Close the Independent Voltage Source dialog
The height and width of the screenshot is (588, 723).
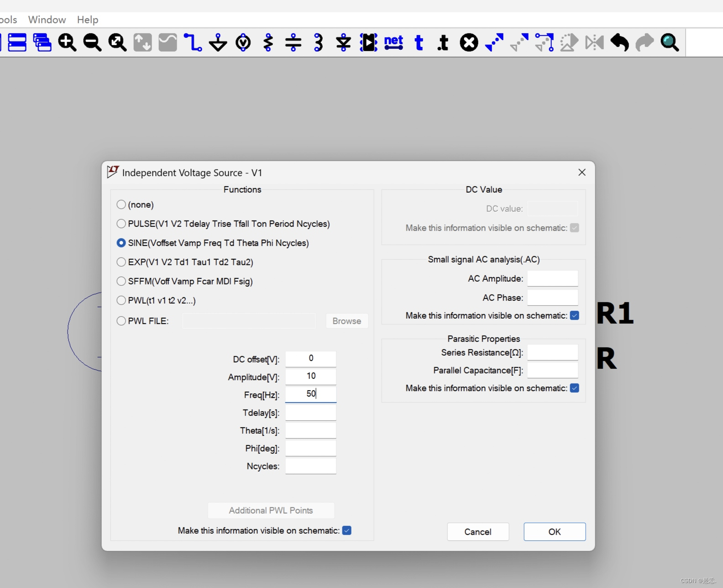coord(582,172)
